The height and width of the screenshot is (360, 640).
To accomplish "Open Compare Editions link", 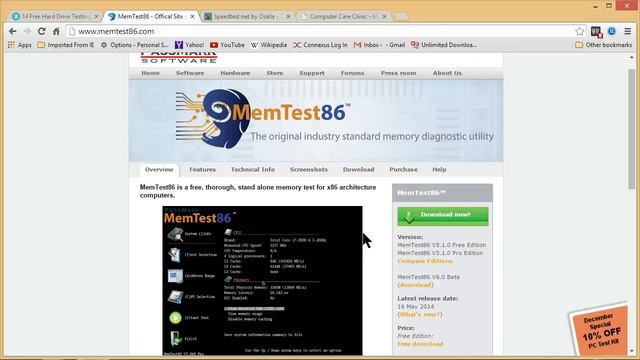I will [425, 261].
